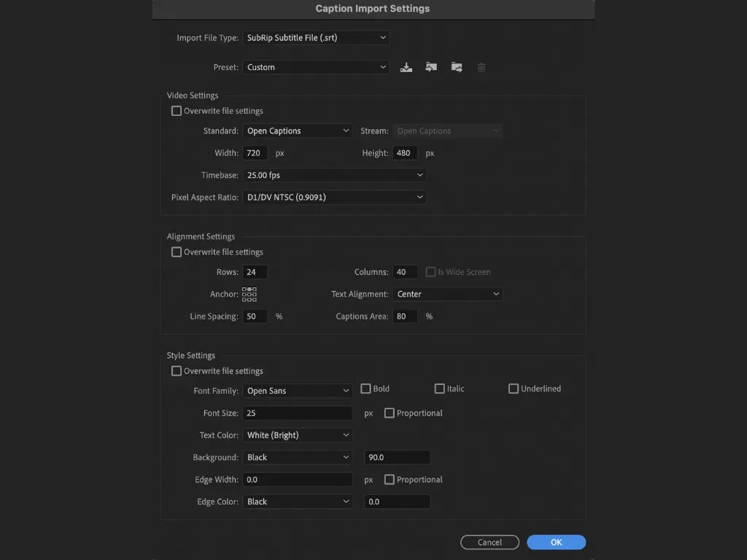The height and width of the screenshot is (560, 747).
Task: Toggle Proportional checkbox next to Font Size
Action: pos(390,413)
